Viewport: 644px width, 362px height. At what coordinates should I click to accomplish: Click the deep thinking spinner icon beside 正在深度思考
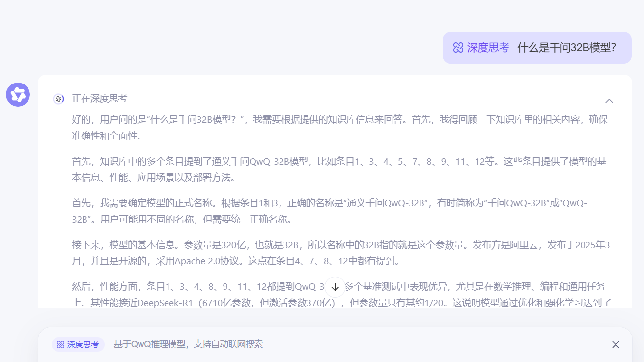point(58,99)
